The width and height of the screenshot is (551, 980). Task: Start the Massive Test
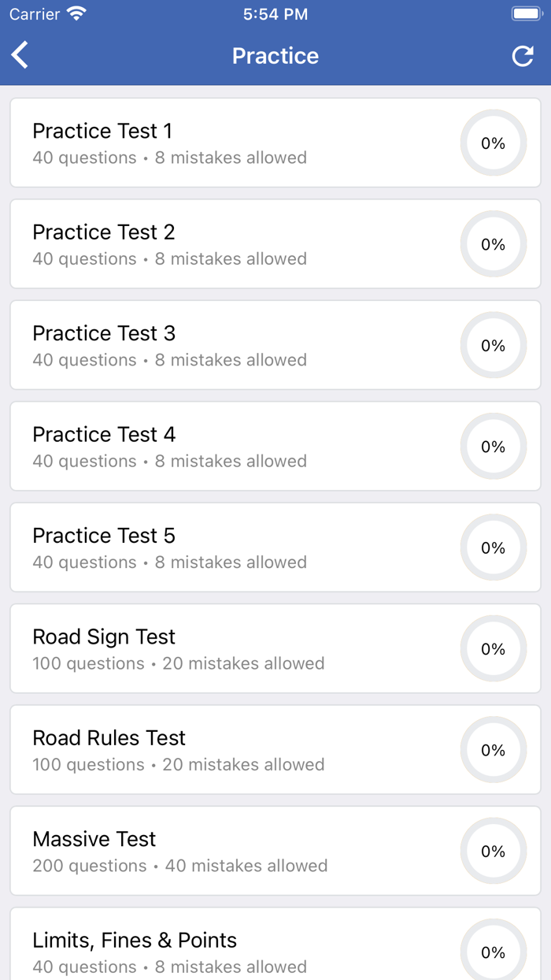click(236, 851)
